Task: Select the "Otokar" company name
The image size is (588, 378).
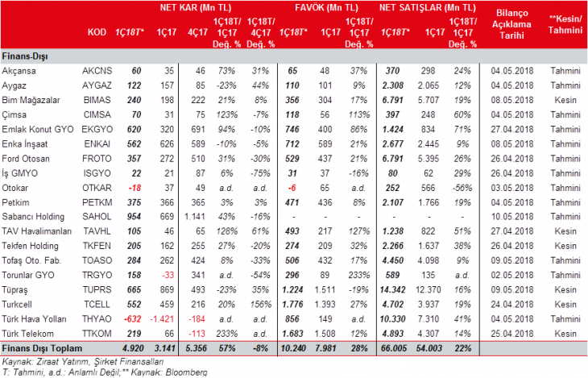Action: 14,188
